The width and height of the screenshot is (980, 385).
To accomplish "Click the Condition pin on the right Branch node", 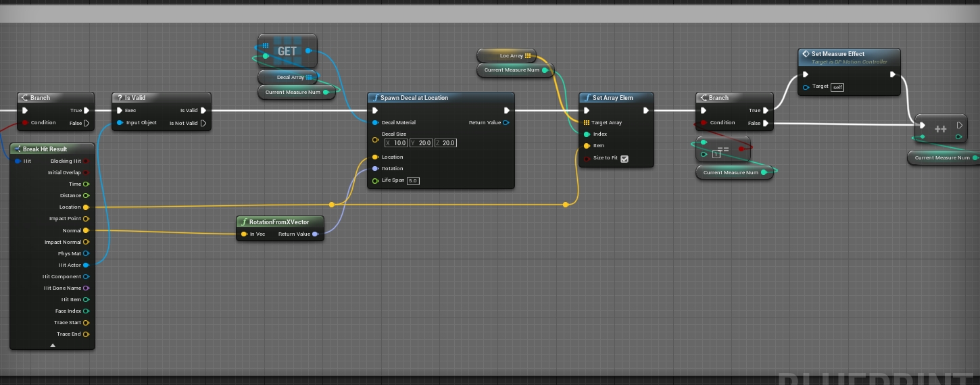I will click(704, 123).
